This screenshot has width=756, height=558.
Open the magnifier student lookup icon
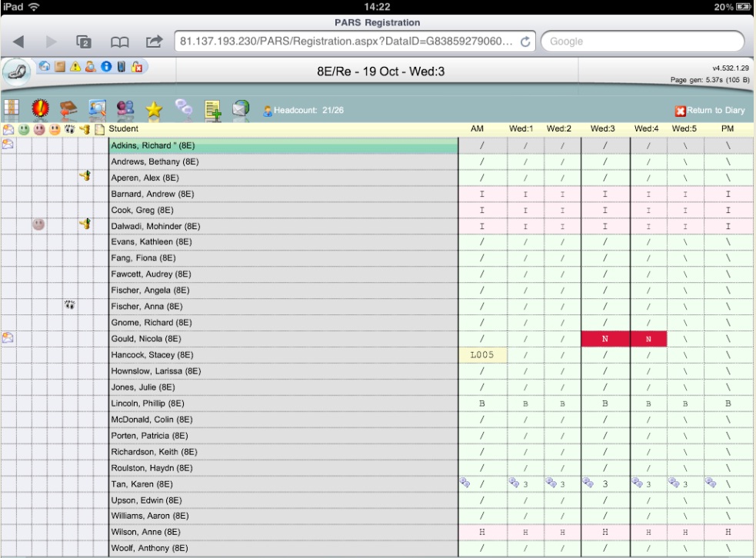(x=97, y=109)
